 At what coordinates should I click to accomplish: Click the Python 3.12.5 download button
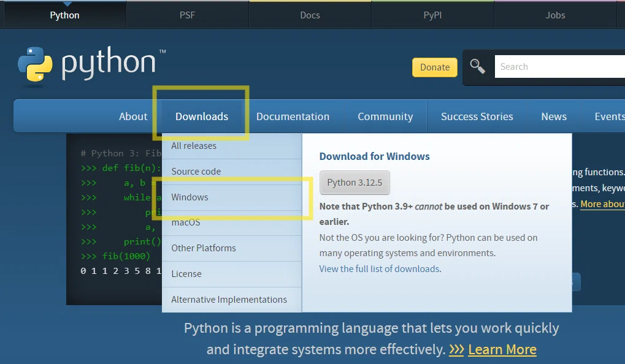[x=355, y=183]
